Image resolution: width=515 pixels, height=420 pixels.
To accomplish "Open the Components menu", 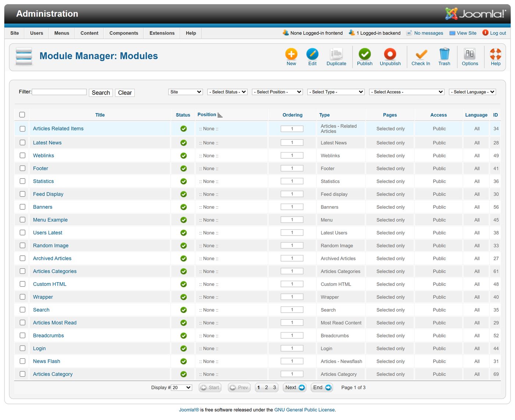I will point(124,33).
